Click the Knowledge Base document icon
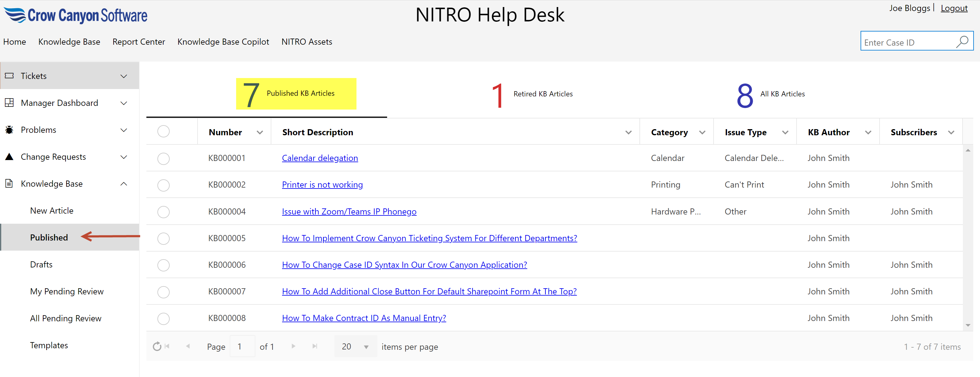Screen dimensions: 980x377 point(9,184)
